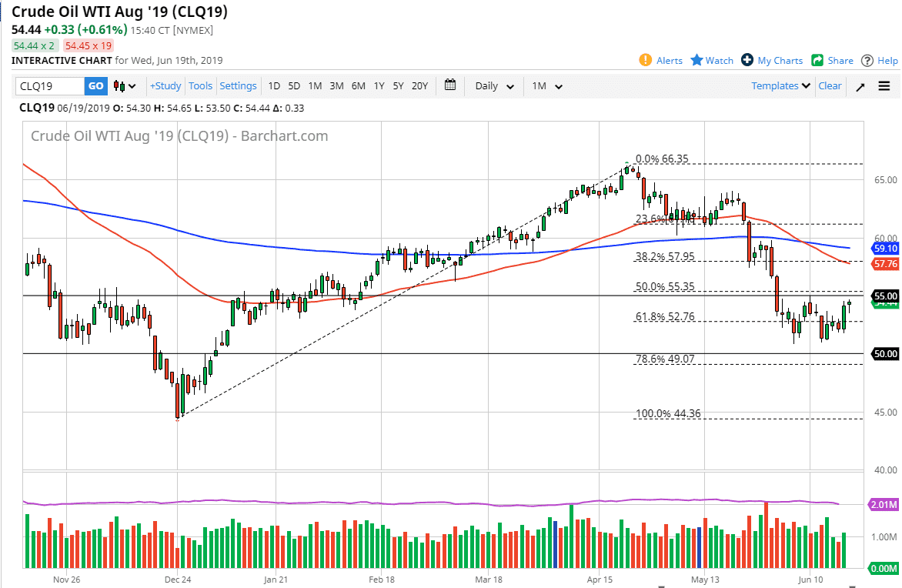Screen dimensions: 902x588
Task: Pop out chart with the arrow icon
Action: coord(860,85)
